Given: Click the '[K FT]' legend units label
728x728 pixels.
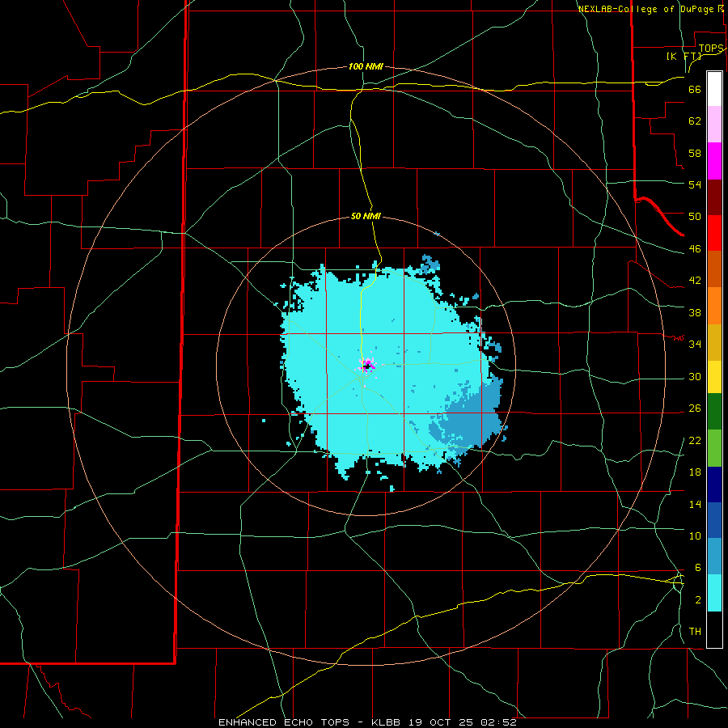Looking at the screenshot, I should click(x=684, y=56).
